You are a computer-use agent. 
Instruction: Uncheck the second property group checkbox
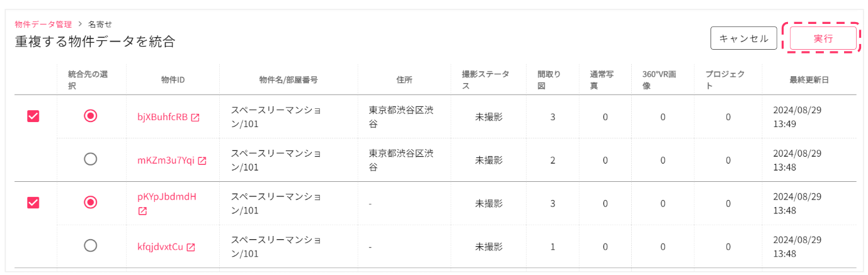click(33, 203)
